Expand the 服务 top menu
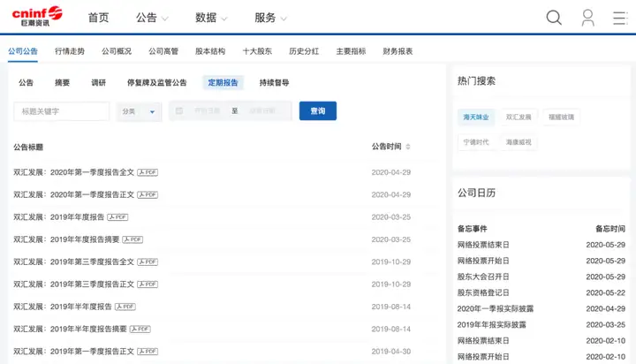Image resolution: width=636 pixels, height=364 pixels. (x=270, y=18)
